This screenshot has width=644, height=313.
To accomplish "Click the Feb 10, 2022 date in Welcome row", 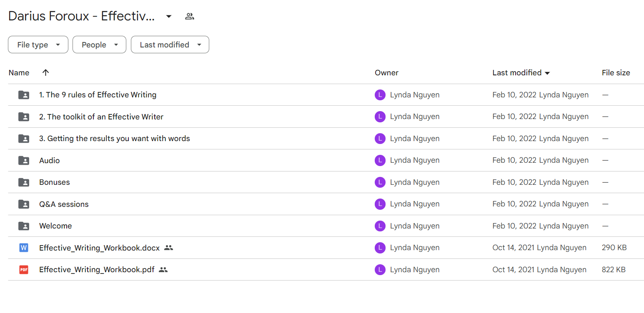I will 514,226.
